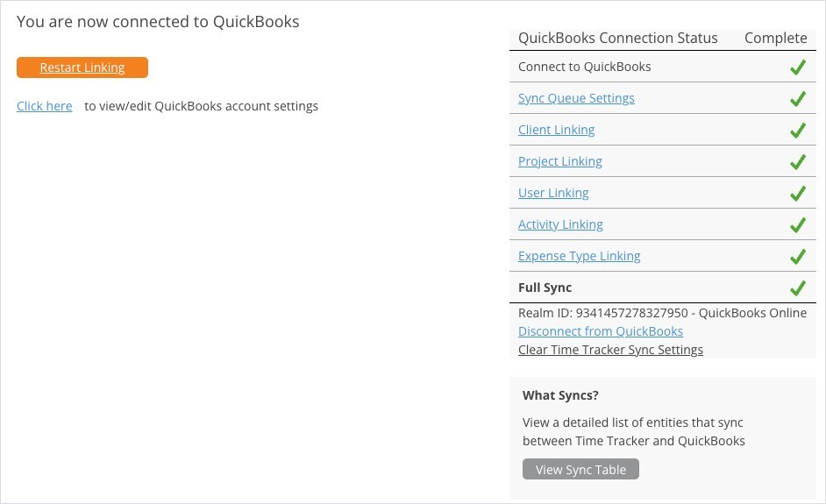Disconnect from QuickBooks link
Viewport: 826px width, 504px height.
601,331
